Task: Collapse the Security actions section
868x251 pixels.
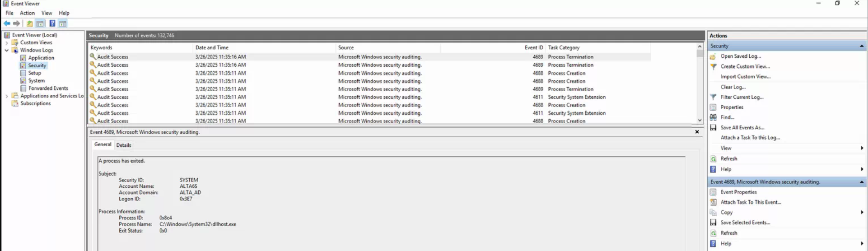Action: 861,46
